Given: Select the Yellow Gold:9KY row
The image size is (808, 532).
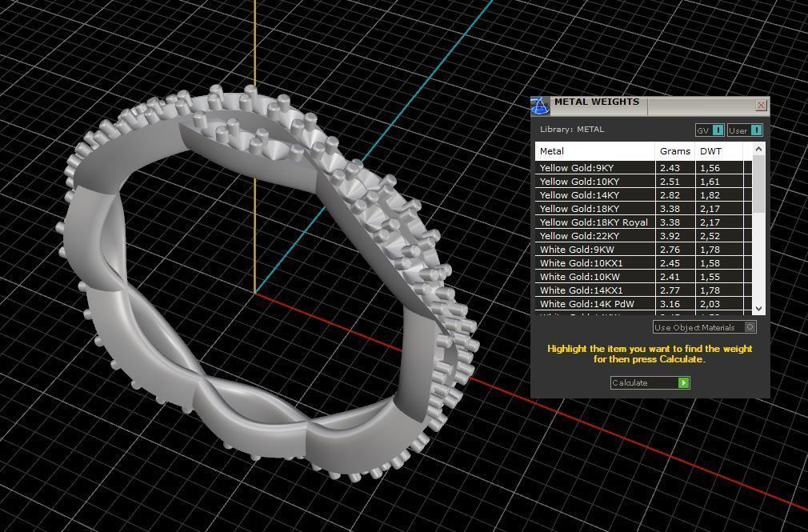Looking at the screenshot, I should [644, 167].
